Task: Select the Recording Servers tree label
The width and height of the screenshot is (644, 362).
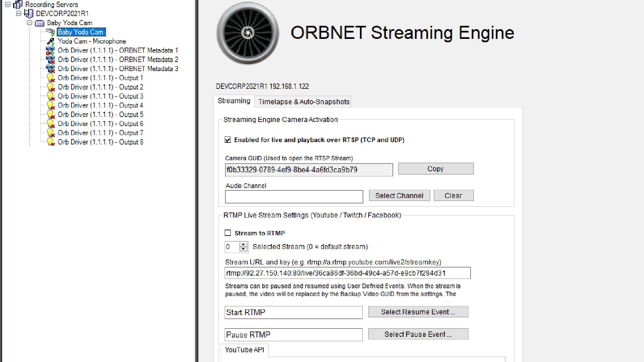Action: [52, 5]
